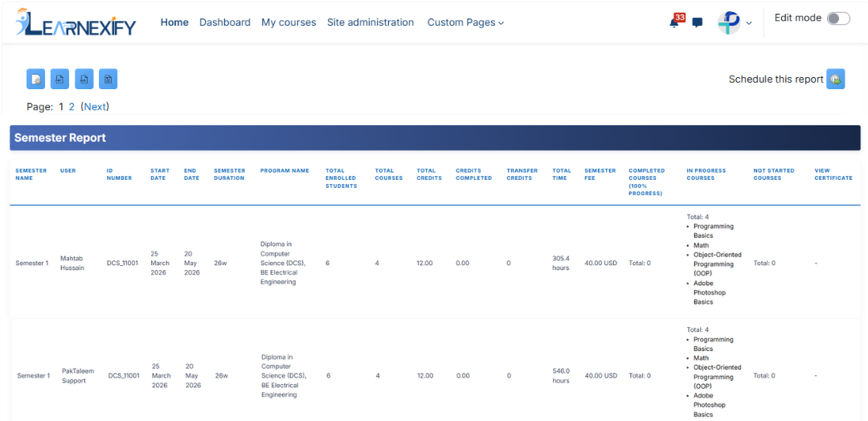Click the text-document export icon beside XLS
Viewport: 868px width, 421px height.
coord(108,79)
